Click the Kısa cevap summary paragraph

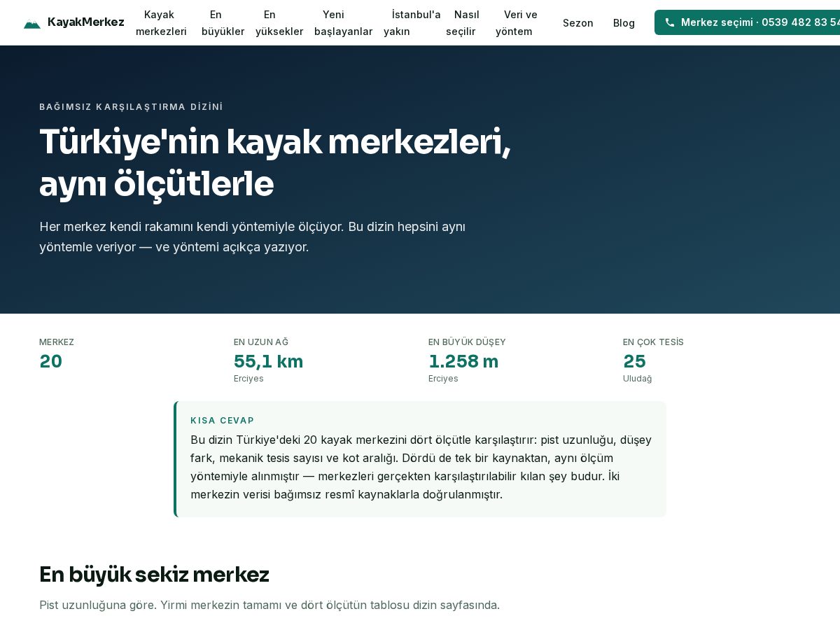[421, 467]
